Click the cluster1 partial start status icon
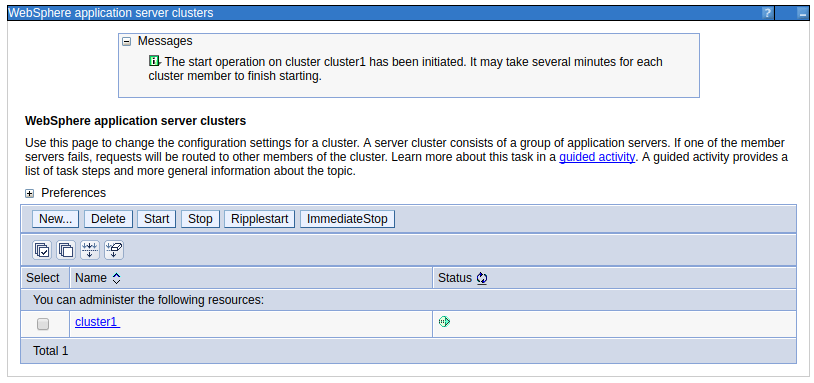This screenshot has width=814, height=383. [x=444, y=322]
